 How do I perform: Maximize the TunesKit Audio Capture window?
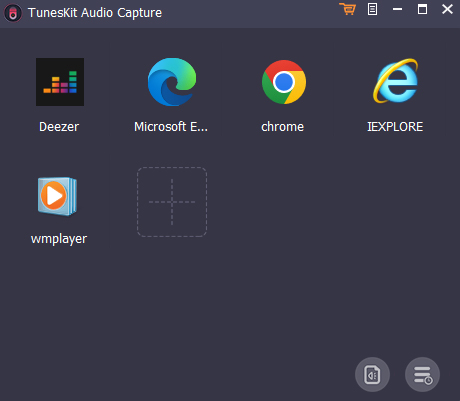click(422, 9)
